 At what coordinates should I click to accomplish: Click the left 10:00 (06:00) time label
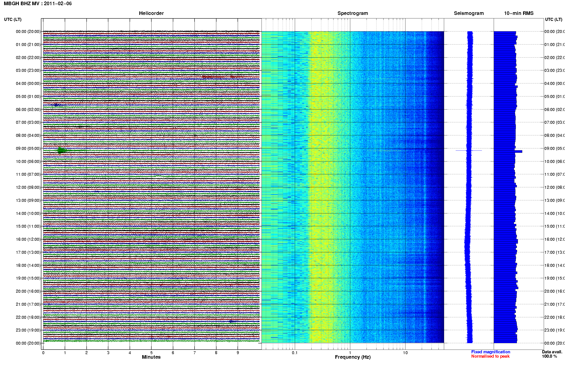coord(28,161)
